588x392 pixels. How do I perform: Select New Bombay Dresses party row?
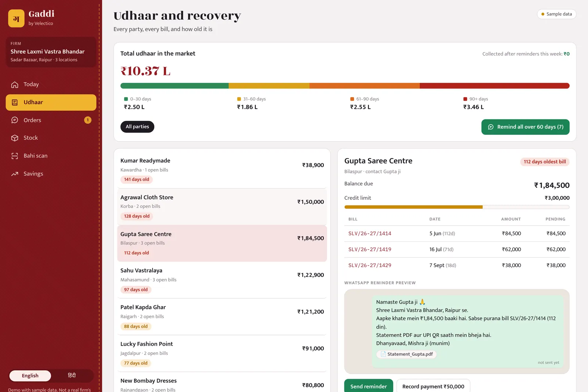(222, 382)
